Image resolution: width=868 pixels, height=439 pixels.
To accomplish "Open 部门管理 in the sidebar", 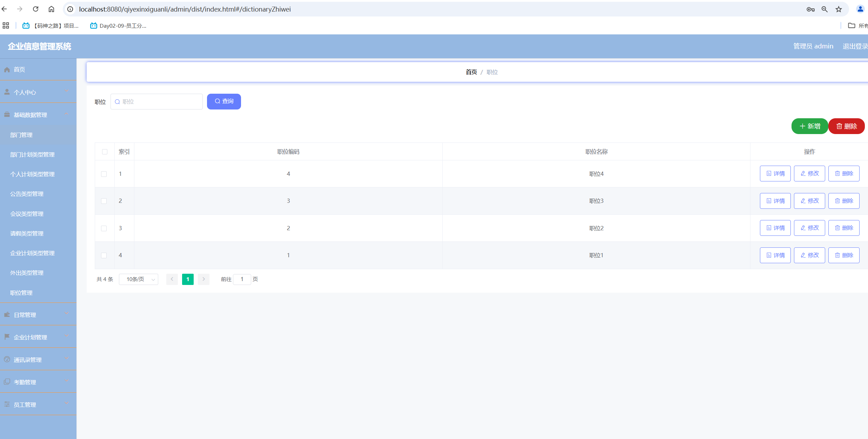I will tap(21, 135).
